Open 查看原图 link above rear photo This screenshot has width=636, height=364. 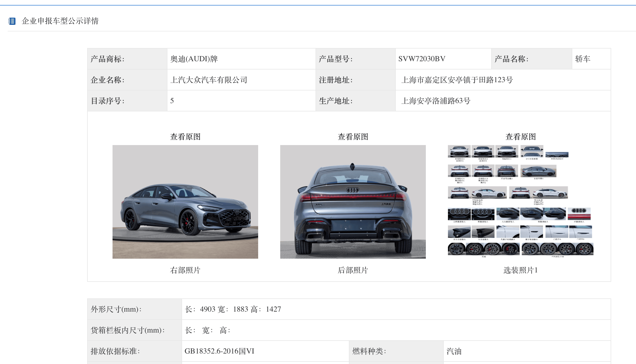click(353, 136)
